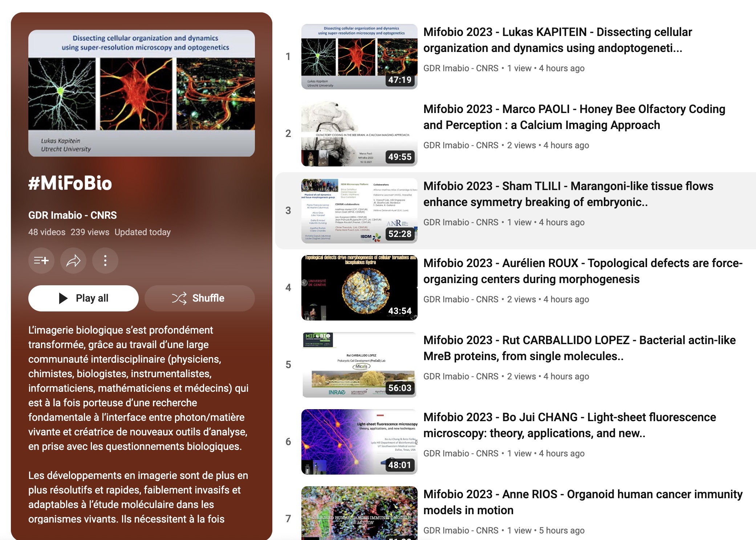Screen dimensions: 756x540
Task: Click channel name under Lukas KAPITEIN video
Action: tap(461, 68)
